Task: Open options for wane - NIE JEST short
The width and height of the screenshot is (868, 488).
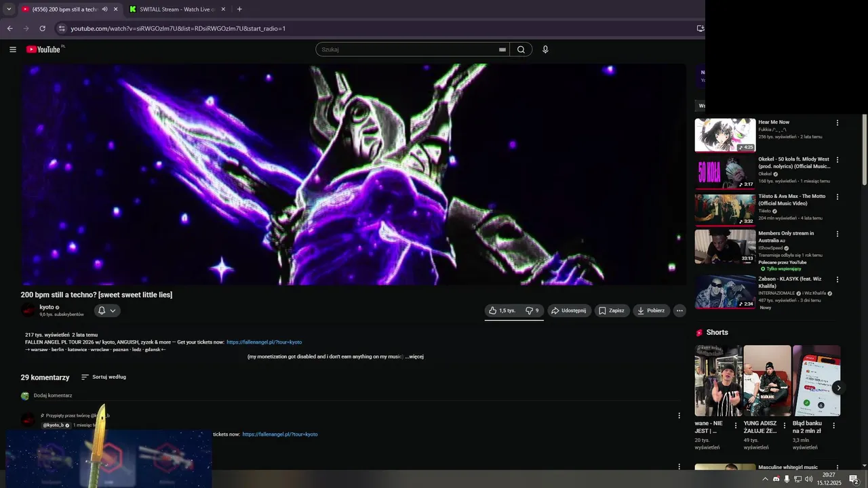Action: click(736, 426)
